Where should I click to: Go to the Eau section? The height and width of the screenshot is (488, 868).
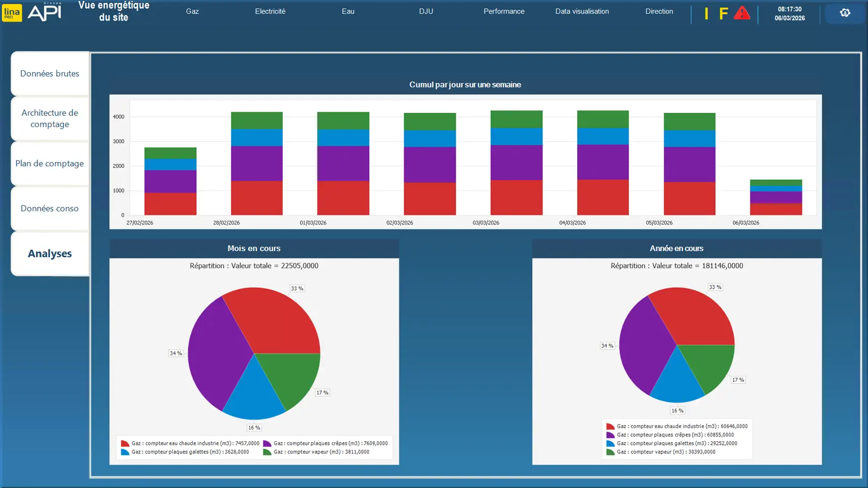click(348, 11)
